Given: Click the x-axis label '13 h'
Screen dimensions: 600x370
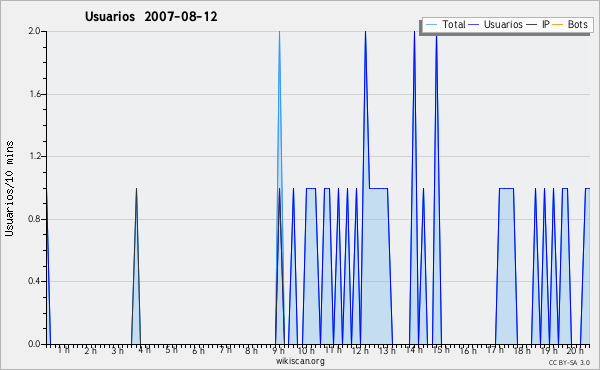Looking at the screenshot, I should (387, 350).
